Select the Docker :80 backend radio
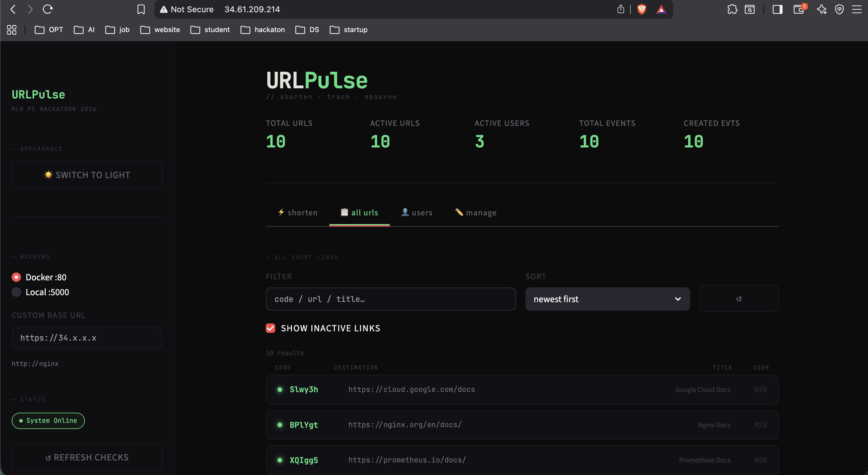The image size is (868, 475). coord(16,277)
